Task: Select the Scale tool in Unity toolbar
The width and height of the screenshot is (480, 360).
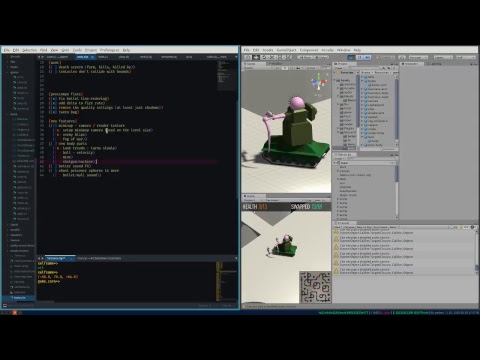Action: tap(272, 57)
